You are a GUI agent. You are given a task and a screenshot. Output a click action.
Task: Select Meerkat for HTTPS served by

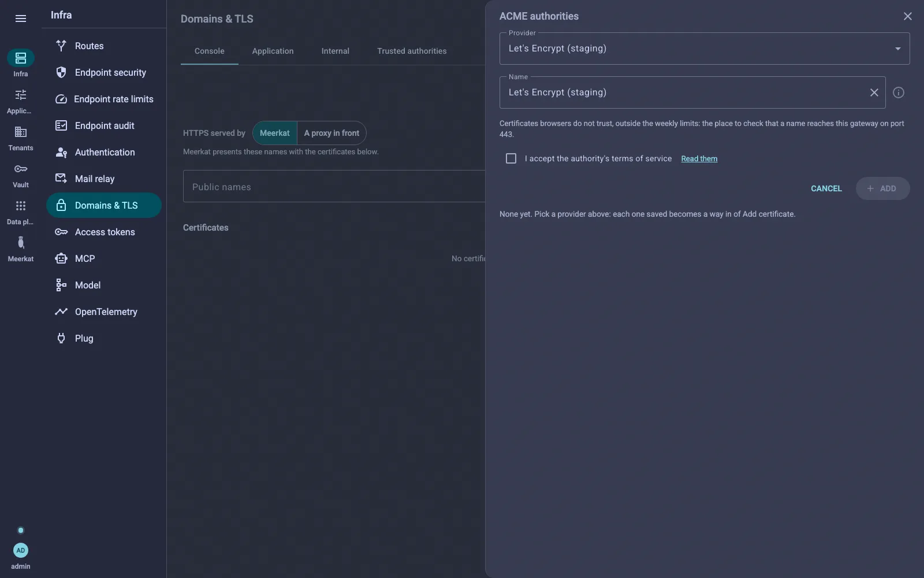(x=275, y=133)
